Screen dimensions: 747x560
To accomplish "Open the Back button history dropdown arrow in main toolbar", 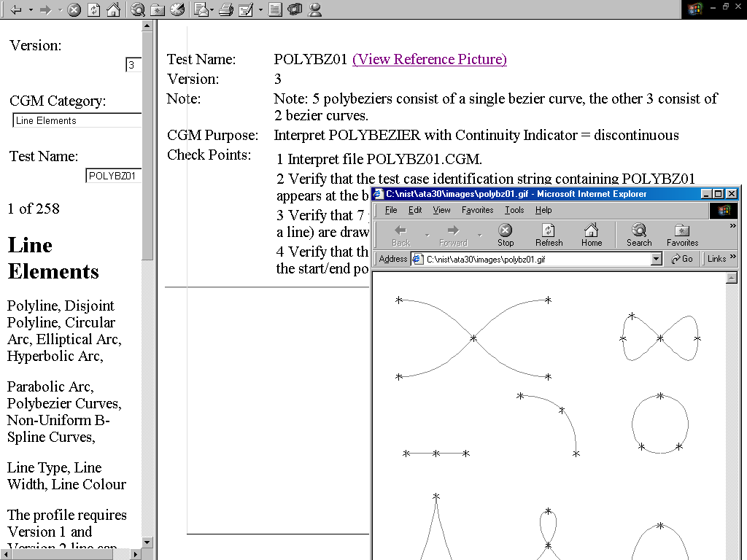I will (31, 10).
